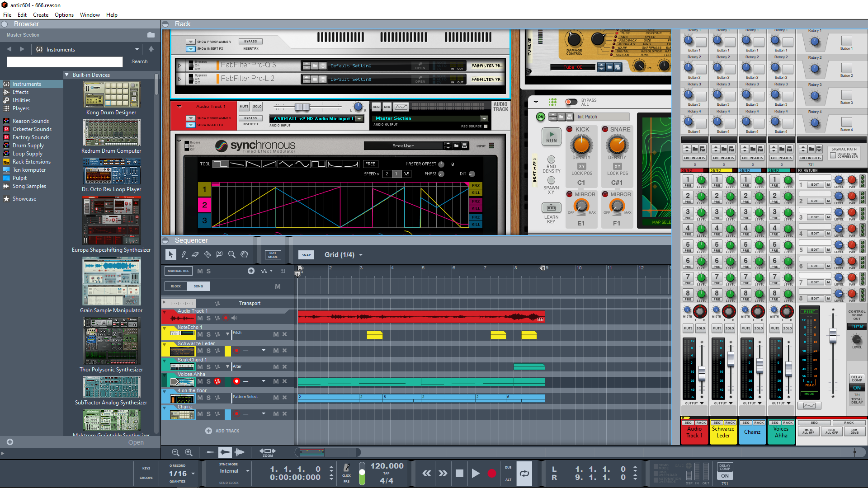Open the Edit menu

[22, 14]
